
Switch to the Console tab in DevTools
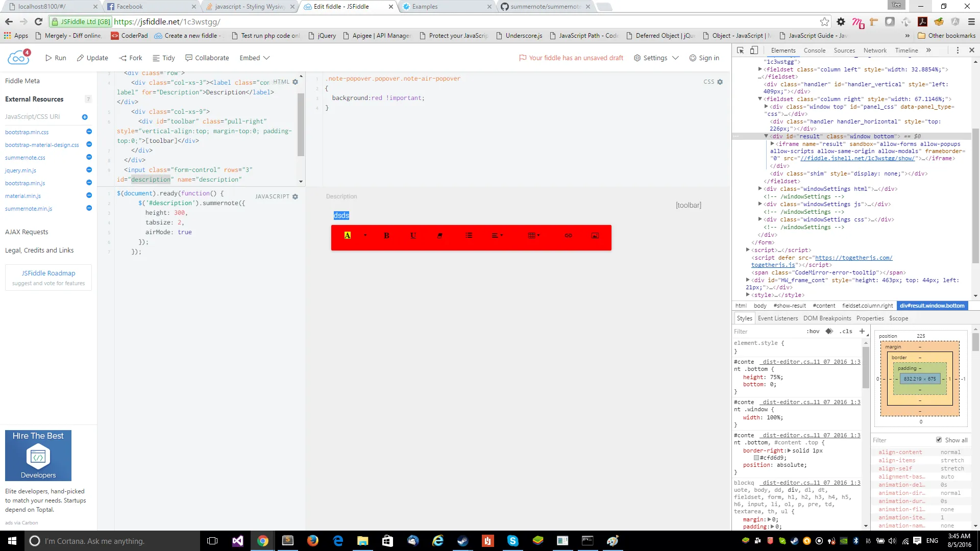pyautogui.click(x=814, y=51)
